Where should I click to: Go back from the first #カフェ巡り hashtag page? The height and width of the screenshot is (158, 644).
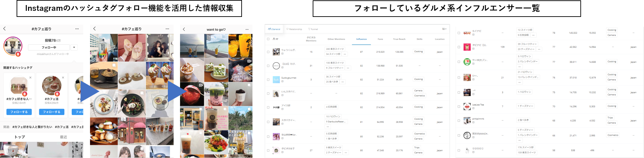[x=4, y=29]
